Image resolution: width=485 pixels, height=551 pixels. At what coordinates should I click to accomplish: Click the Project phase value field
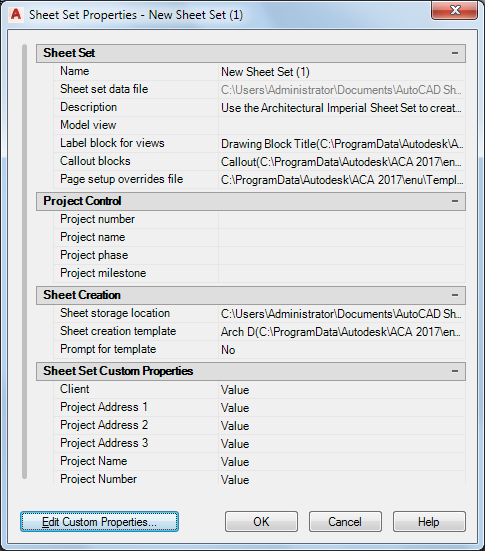tap(342, 255)
